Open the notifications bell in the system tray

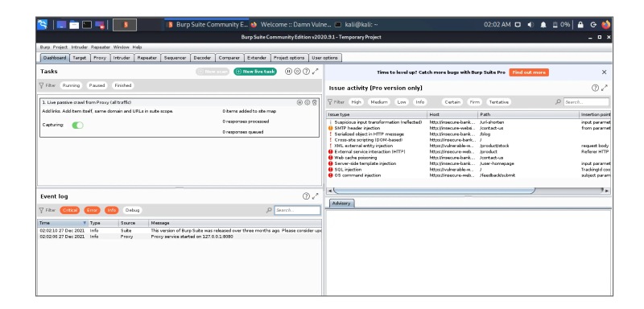click(x=543, y=25)
